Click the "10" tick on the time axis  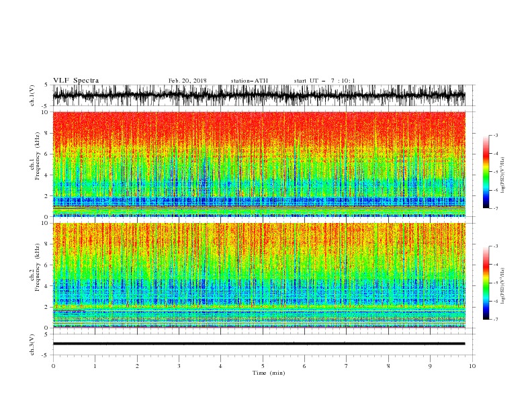(472, 366)
